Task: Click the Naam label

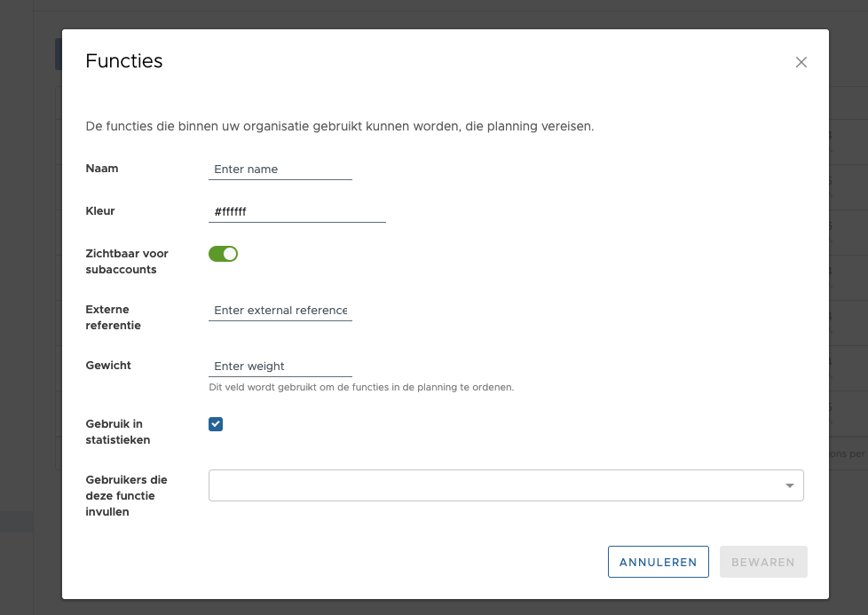Action: pos(102,169)
